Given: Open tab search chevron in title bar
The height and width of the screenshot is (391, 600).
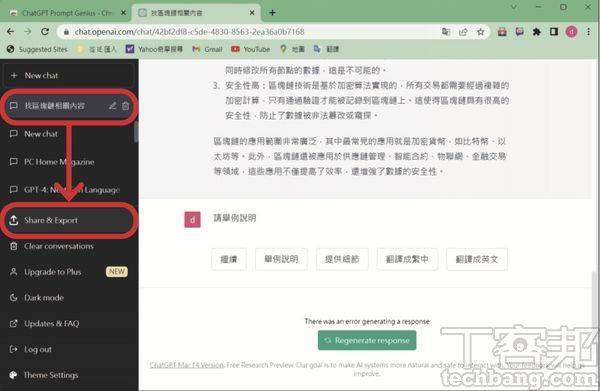Looking at the screenshot, I should click(514, 7).
